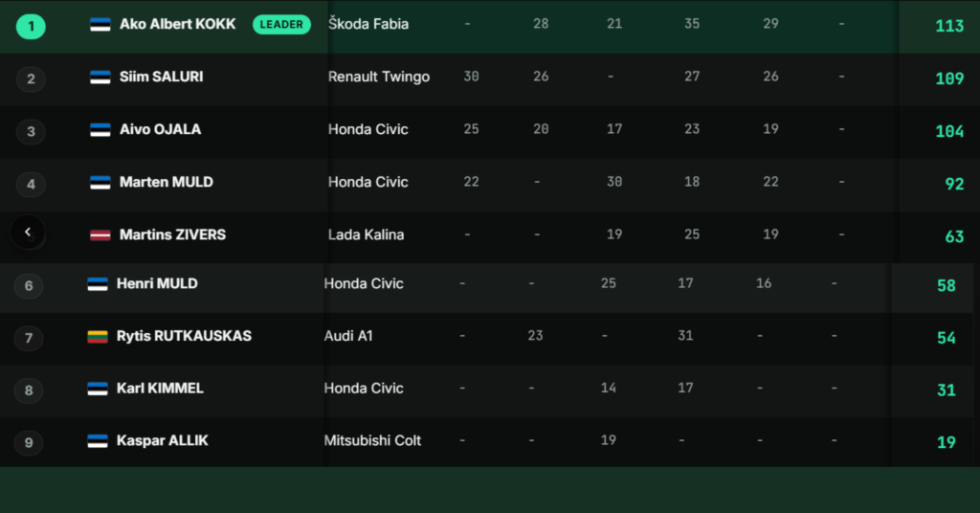Click the left chevron back arrow
Image resolution: width=980 pixels, height=513 pixels.
28,232
